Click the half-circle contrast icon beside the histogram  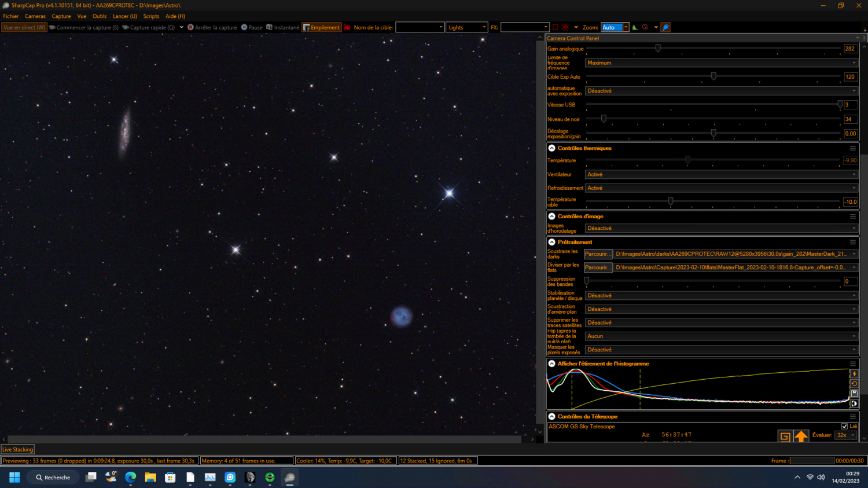(854, 403)
